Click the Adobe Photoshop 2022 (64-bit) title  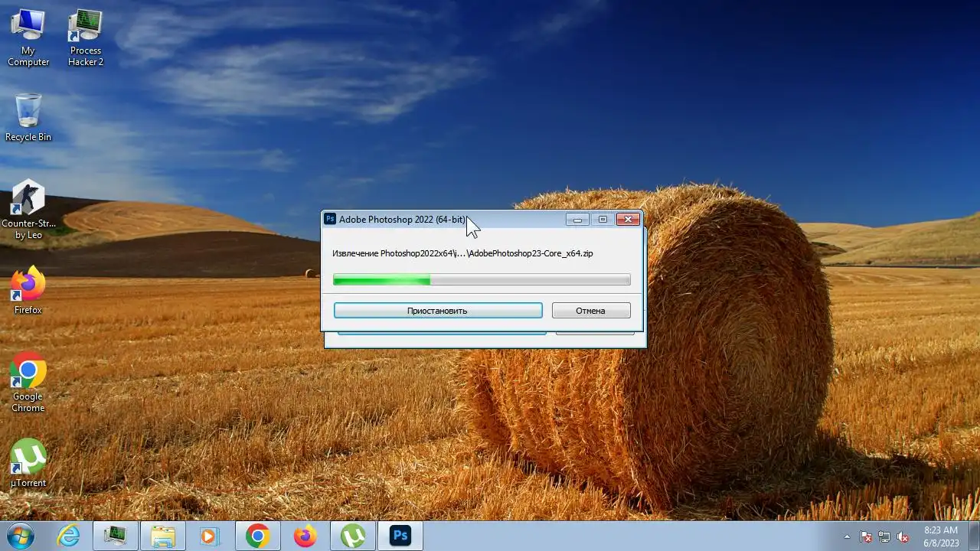[x=402, y=220]
